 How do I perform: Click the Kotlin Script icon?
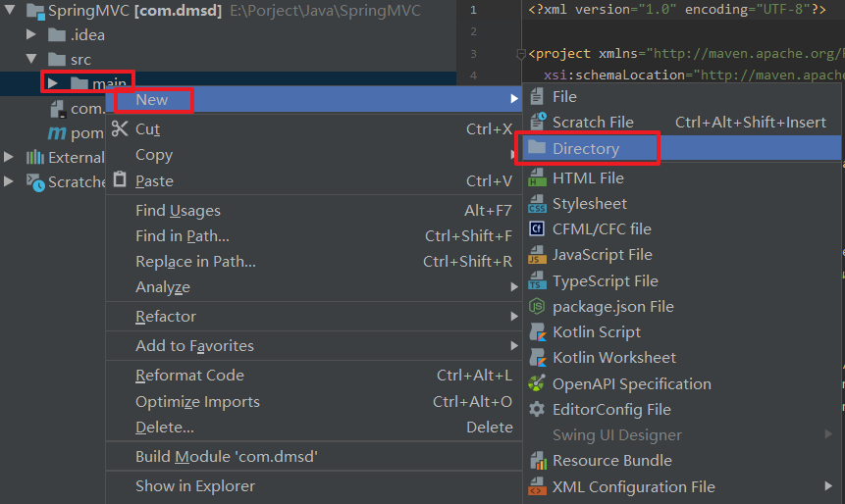[x=538, y=332]
